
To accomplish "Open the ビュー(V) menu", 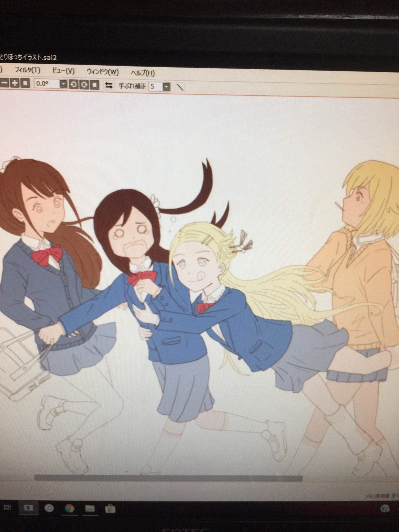I will tap(63, 71).
